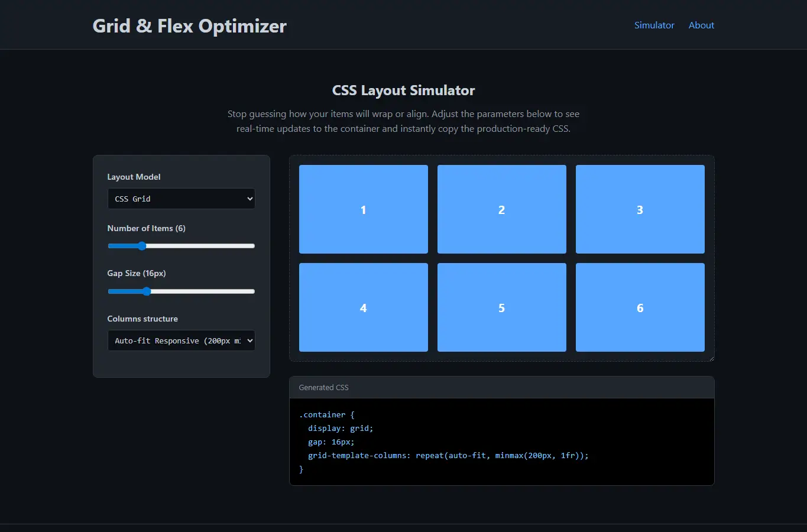Open the Simulator nav link
The width and height of the screenshot is (807, 532).
654,25
